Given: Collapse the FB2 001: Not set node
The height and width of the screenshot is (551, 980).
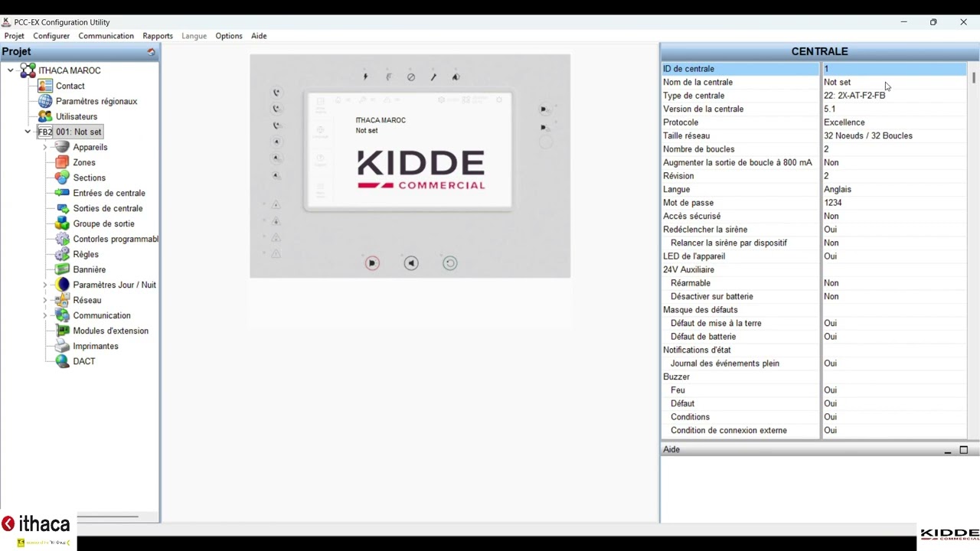Looking at the screenshot, I should coord(28,132).
